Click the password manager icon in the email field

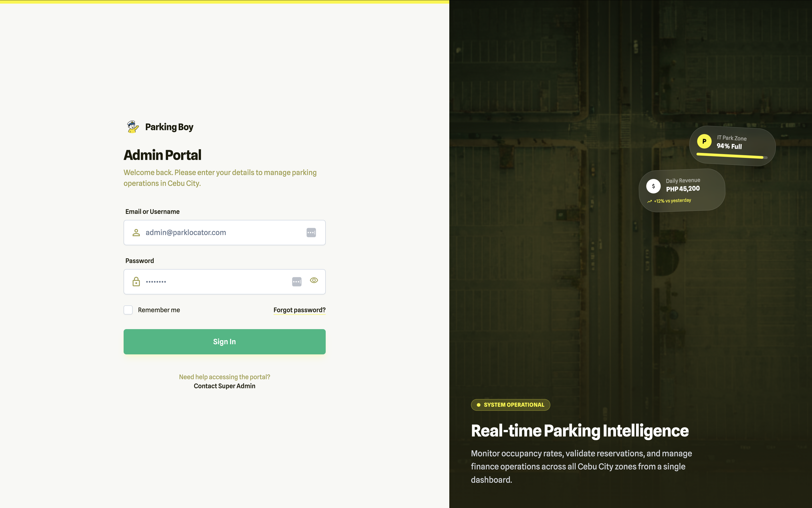[311, 233]
